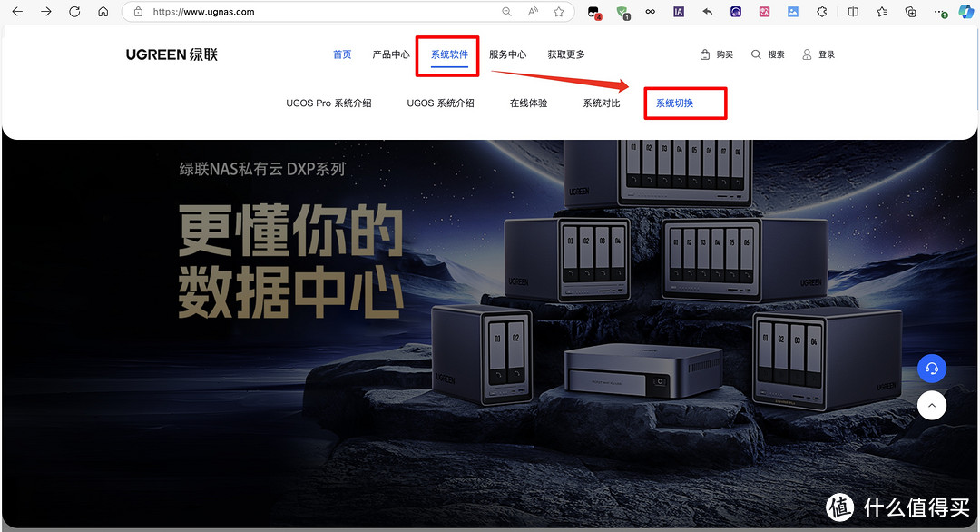Switch to the 首页 tab
Image resolution: width=980 pixels, height=532 pixels.
coord(342,54)
